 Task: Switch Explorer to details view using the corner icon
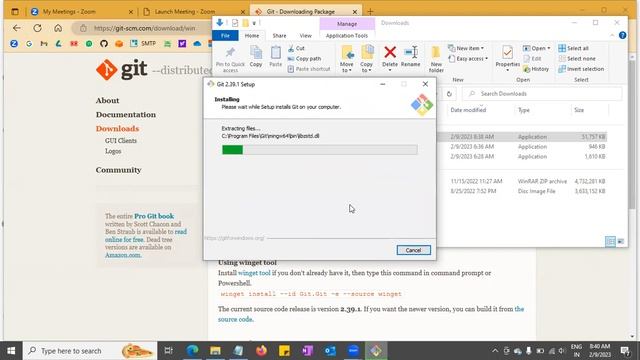pyautogui.click(x=610, y=242)
